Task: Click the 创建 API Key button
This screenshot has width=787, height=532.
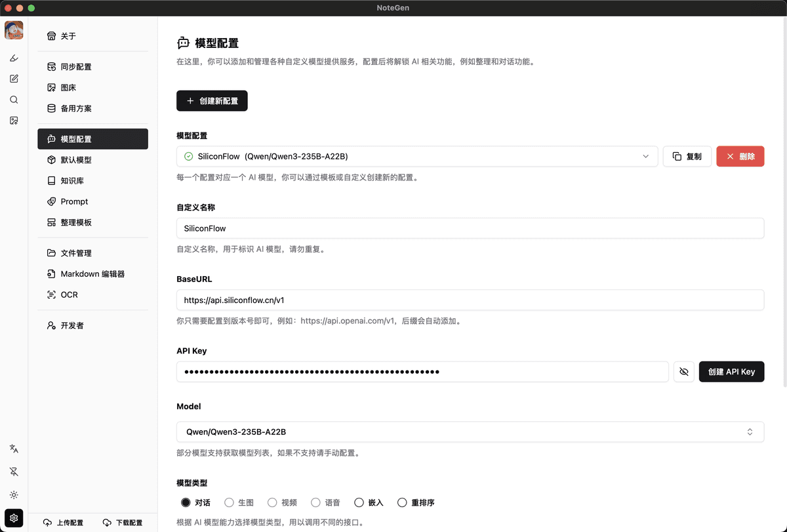Action: click(x=731, y=372)
